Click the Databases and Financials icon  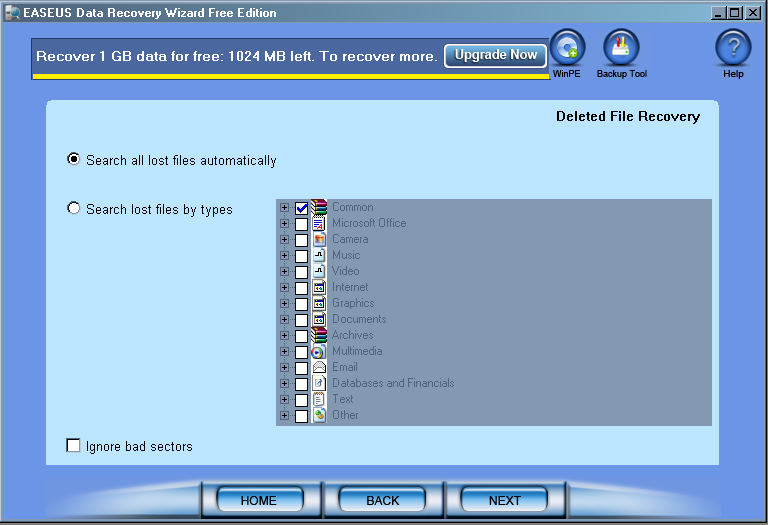point(319,383)
